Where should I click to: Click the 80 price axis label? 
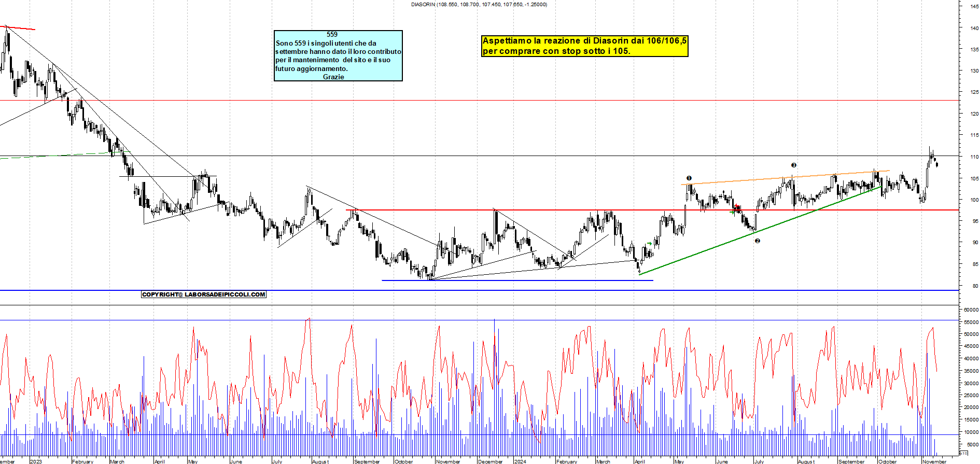click(x=975, y=286)
